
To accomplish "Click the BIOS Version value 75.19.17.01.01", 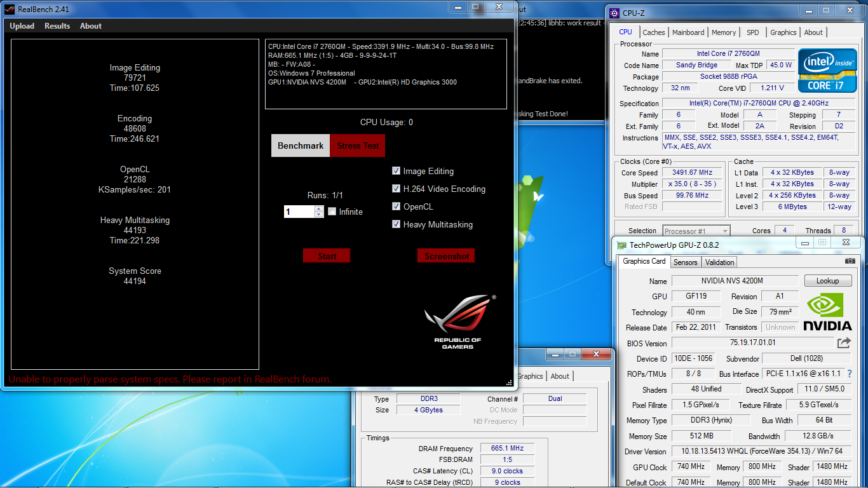I will 753,343.
